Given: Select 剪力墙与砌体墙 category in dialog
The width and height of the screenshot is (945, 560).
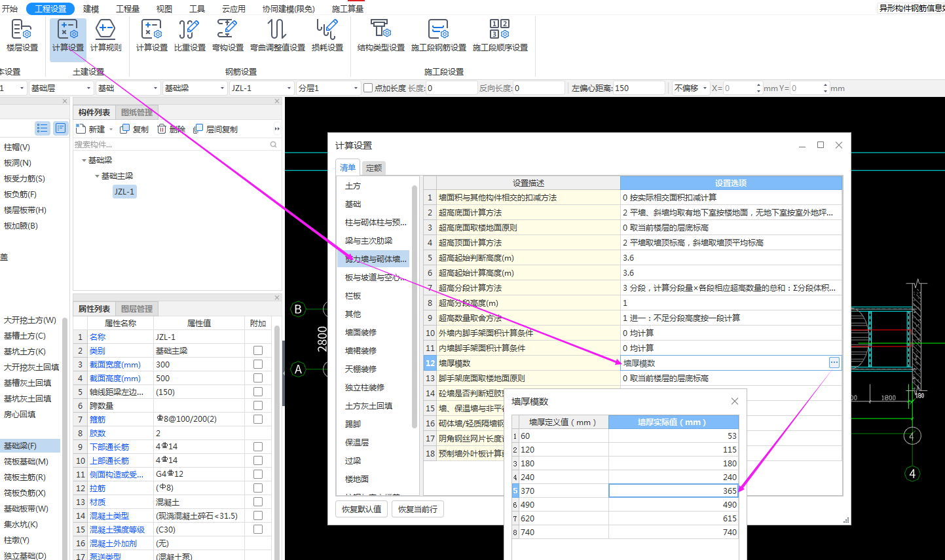Looking at the screenshot, I should click(x=373, y=259).
